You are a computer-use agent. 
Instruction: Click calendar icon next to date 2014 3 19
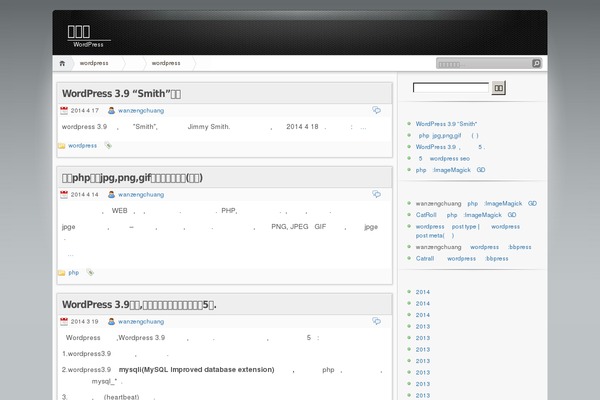coord(64,322)
